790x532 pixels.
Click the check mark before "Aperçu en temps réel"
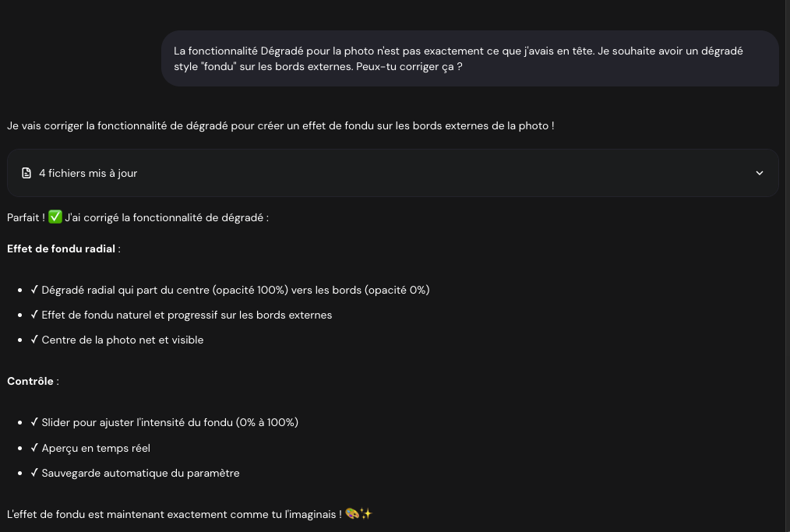pos(34,448)
